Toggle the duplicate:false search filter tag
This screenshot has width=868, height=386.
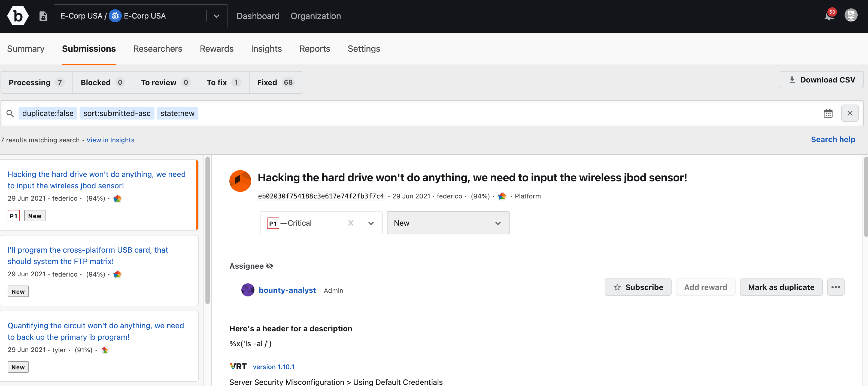[x=48, y=113]
